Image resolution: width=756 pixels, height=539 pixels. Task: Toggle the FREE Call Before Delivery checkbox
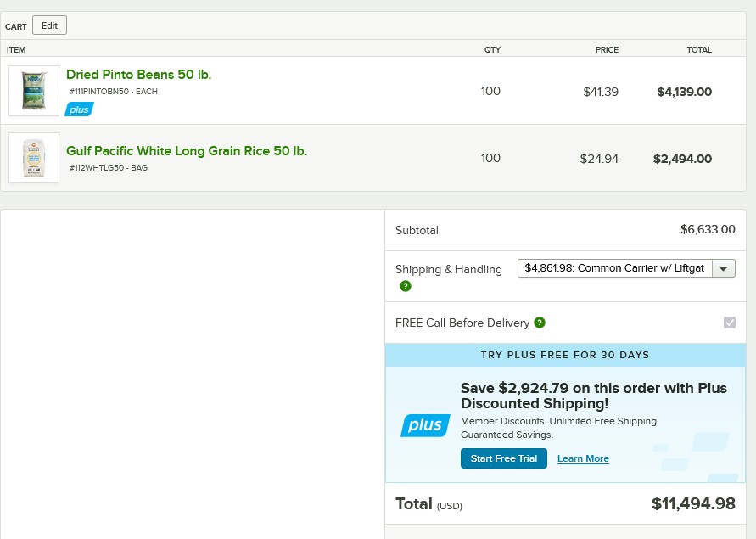pos(729,323)
